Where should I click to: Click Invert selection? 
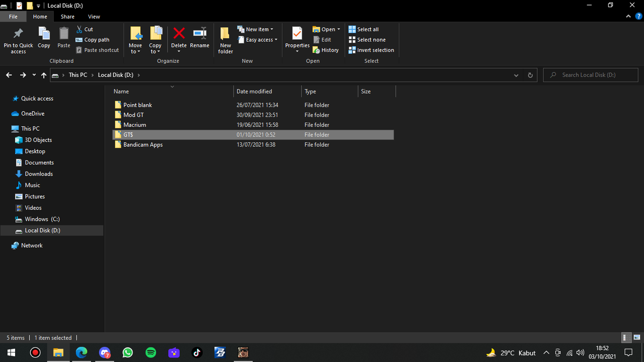371,50
